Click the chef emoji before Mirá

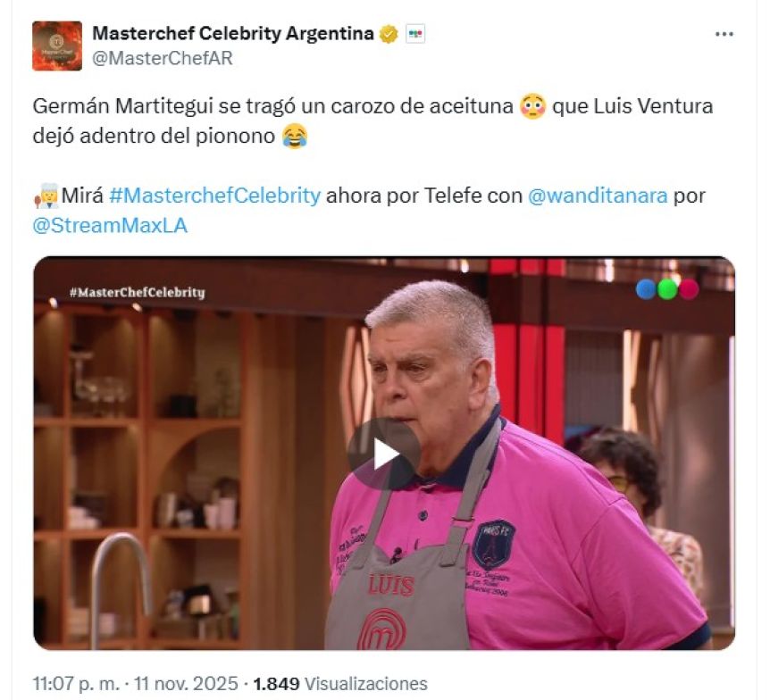click(46, 196)
